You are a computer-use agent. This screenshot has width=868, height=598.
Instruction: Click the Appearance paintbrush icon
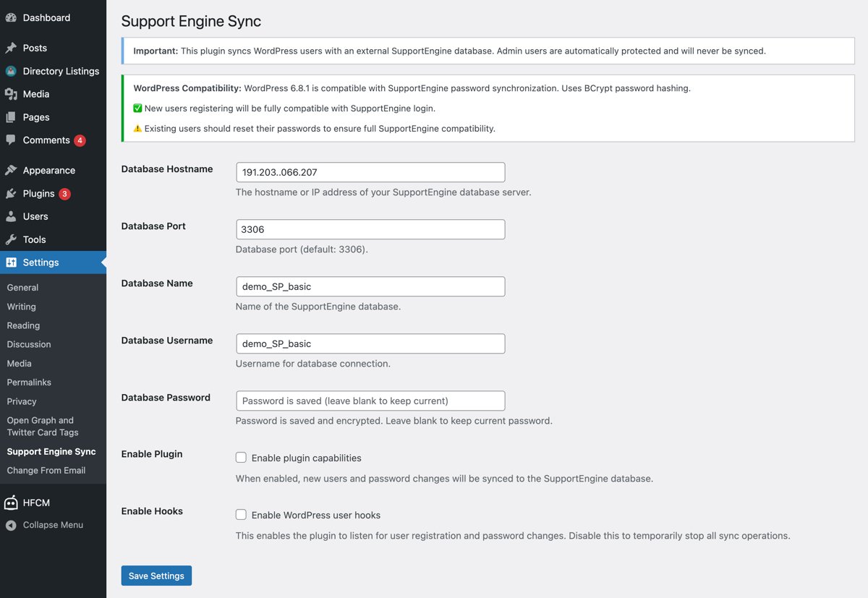pos(11,171)
